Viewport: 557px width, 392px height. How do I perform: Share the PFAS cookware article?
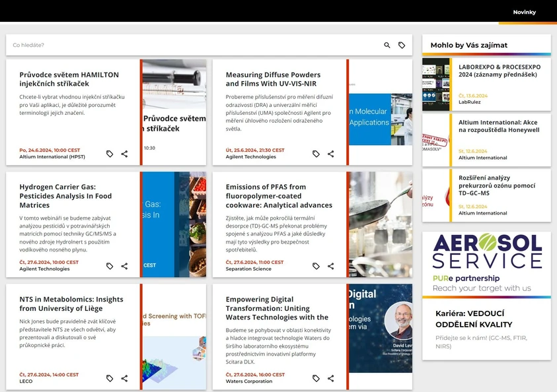click(330, 266)
